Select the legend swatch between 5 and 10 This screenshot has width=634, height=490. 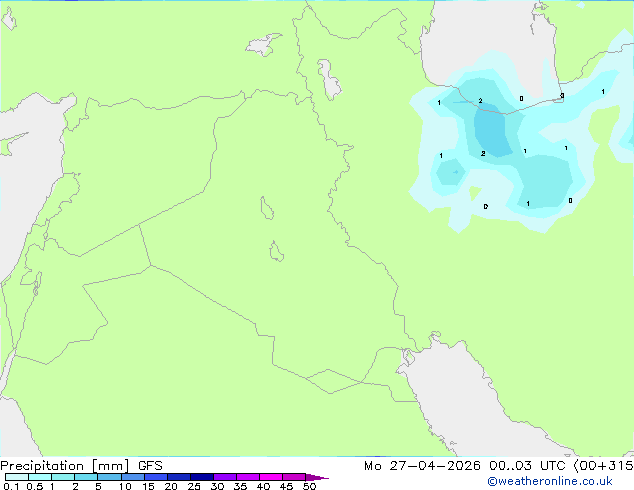click(x=109, y=477)
